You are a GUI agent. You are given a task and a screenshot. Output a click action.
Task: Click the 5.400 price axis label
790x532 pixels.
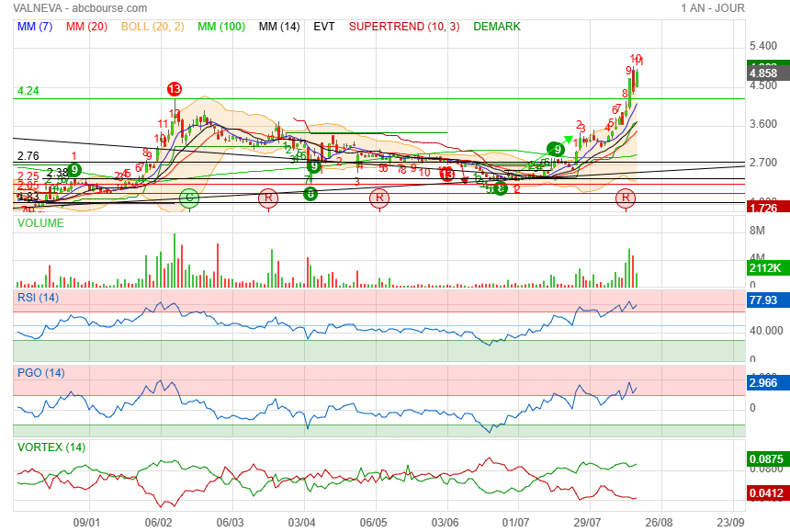pos(763,46)
